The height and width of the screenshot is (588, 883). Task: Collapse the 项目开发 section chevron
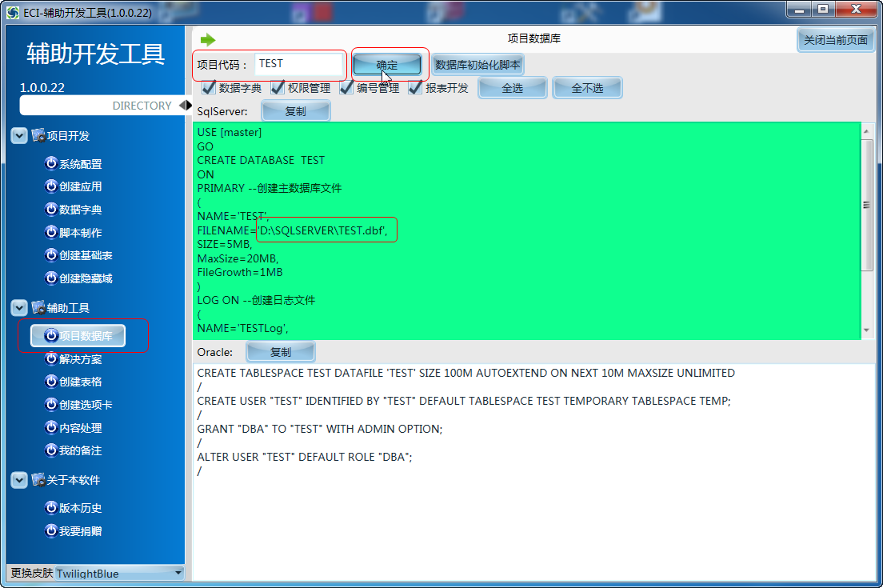pyautogui.click(x=19, y=136)
